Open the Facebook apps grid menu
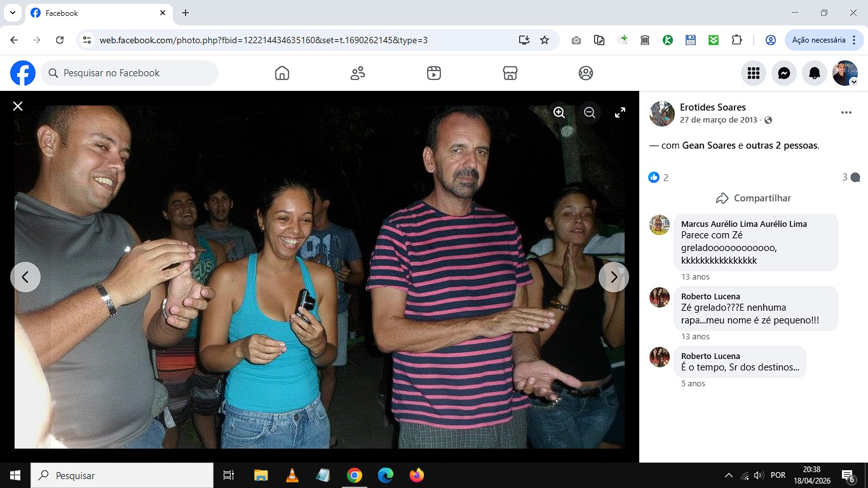Viewport: 868px width, 488px height. point(754,73)
